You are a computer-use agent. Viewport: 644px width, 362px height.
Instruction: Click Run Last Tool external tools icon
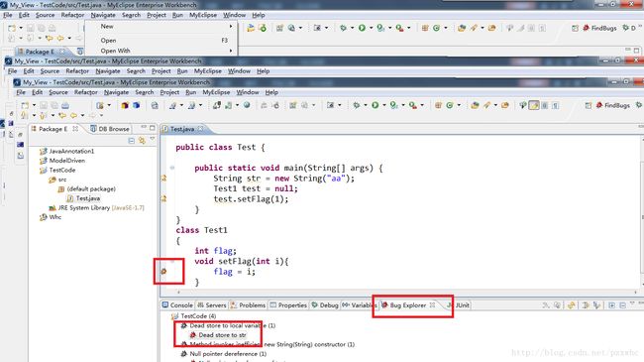(x=413, y=105)
